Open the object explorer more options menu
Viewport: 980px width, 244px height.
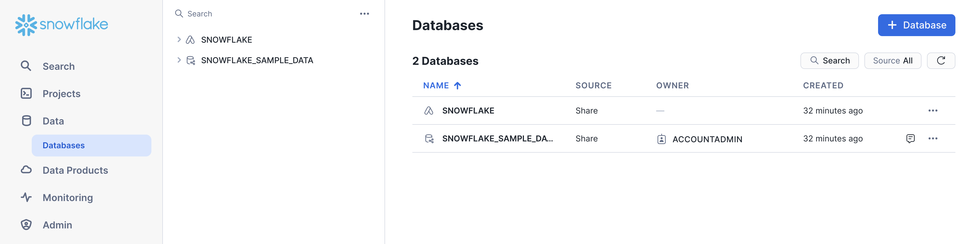click(364, 14)
